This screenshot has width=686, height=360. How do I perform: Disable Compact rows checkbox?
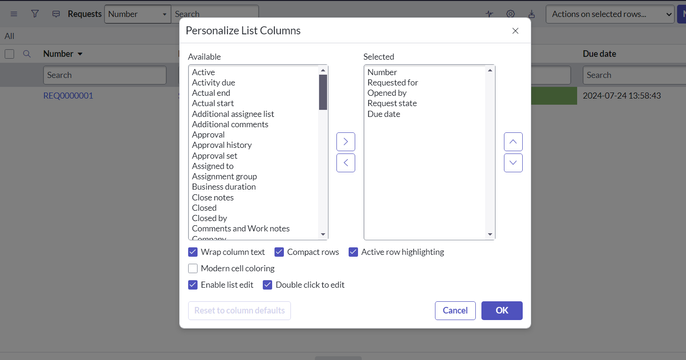tap(279, 252)
